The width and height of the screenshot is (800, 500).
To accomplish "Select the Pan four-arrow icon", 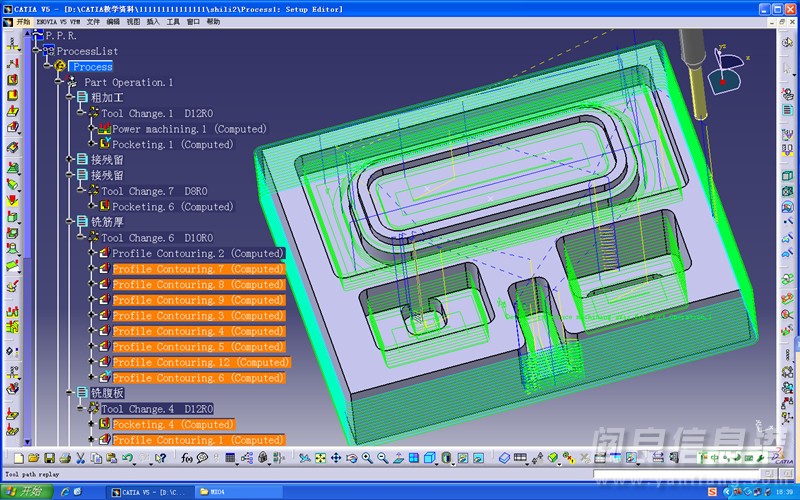I will pyautogui.click(x=336, y=458).
